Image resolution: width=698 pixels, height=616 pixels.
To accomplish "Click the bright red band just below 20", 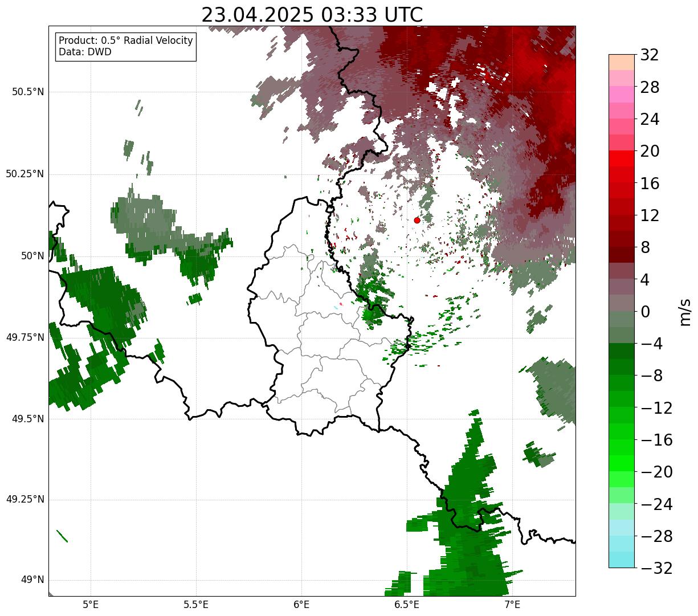I will pos(622,159).
